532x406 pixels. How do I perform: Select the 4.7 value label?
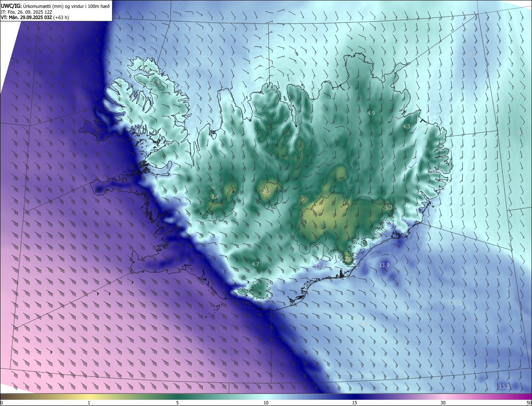click(x=256, y=264)
